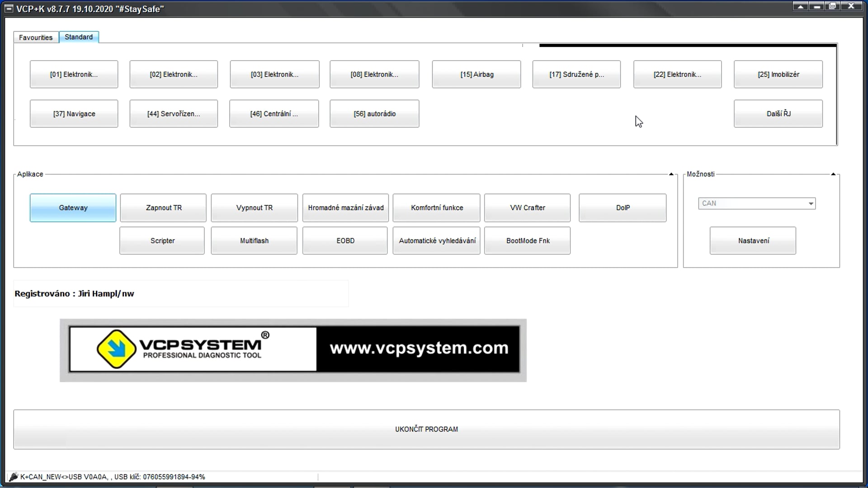Open the [02] Elektronik control unit
This screenshot has height=488, width=868.
point(174,75)
